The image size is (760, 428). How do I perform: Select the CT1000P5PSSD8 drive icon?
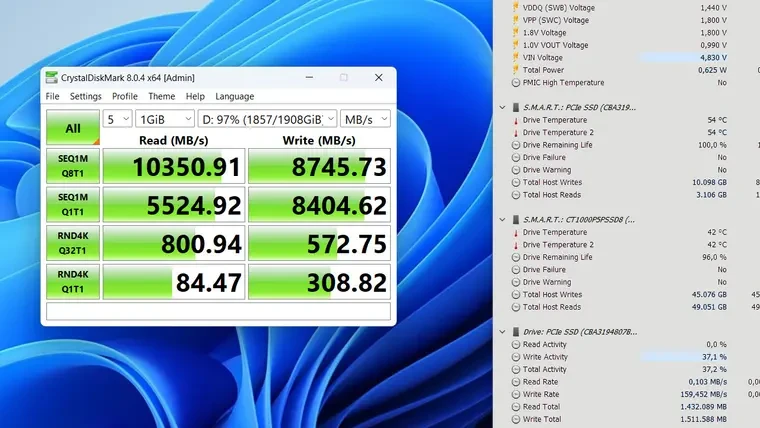tap(516, 220)
